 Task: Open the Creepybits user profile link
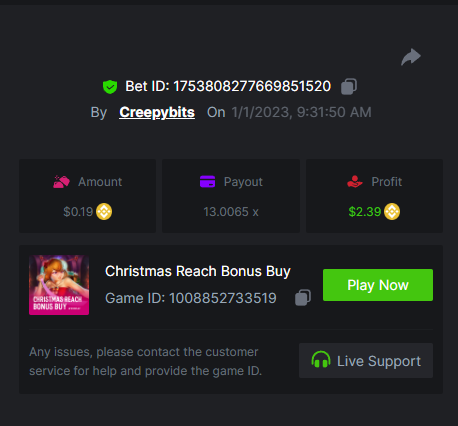pos(157,112)
